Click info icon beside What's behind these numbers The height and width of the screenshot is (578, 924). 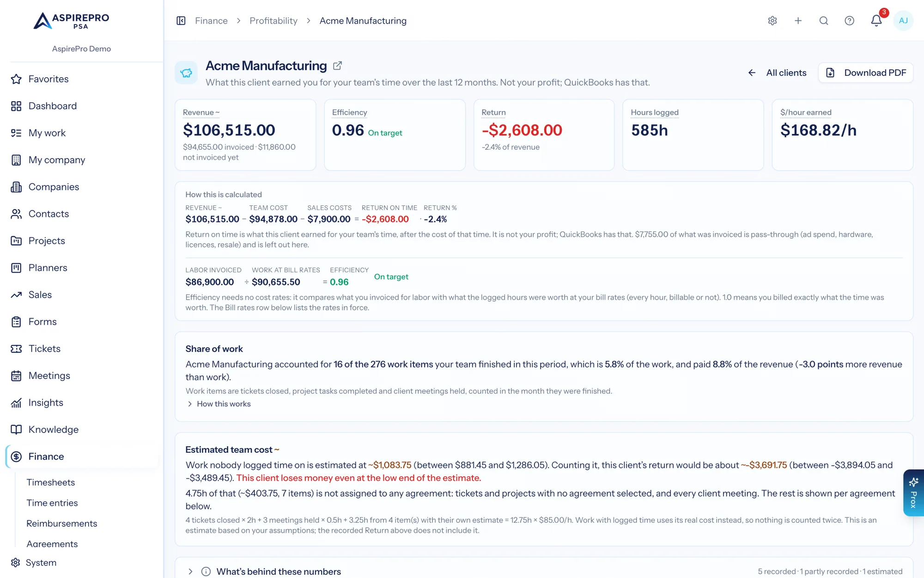click(206, 572)
